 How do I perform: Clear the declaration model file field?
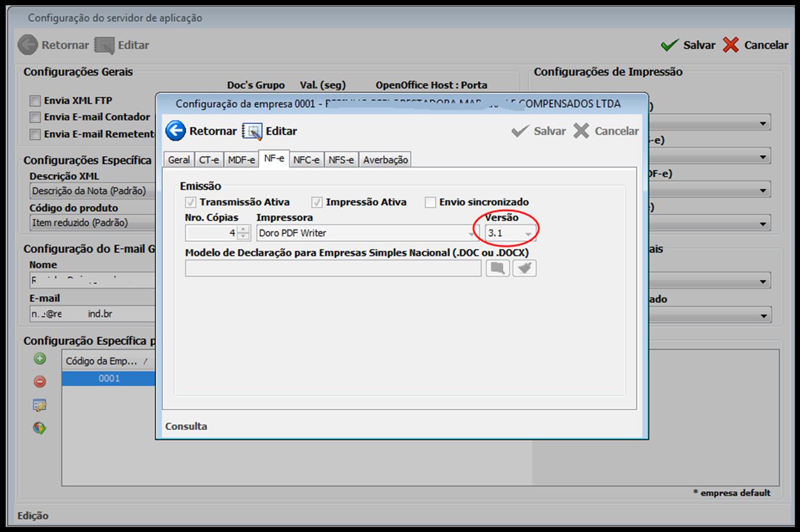pyautogui.click(x=524, y=268)
